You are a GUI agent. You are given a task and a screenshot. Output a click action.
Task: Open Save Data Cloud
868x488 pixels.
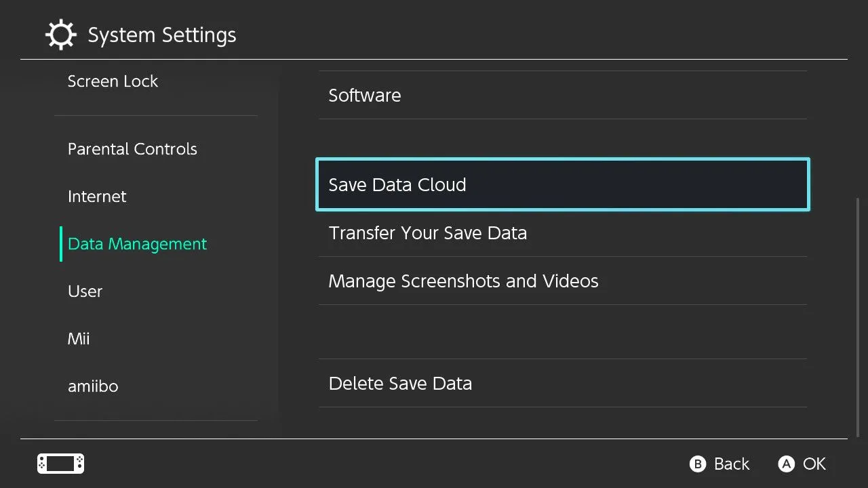[x=397, y=185]
